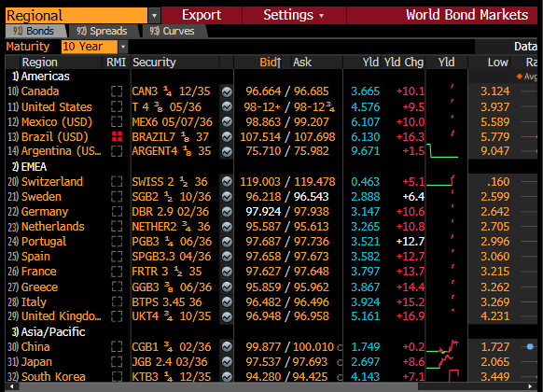Toggle RMI box for France

[117, 272]
